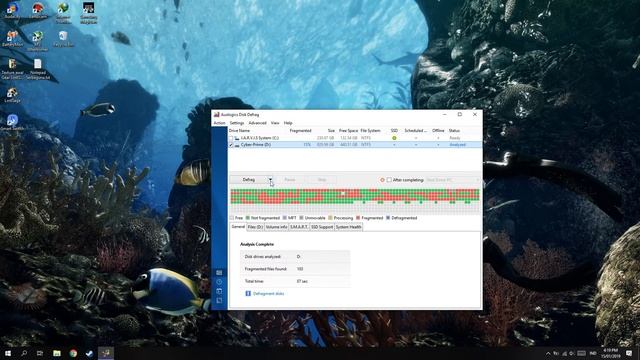The image size is (640, 360).
Task: Select the Notepad text file on the desktop
Action: point(38,69)
